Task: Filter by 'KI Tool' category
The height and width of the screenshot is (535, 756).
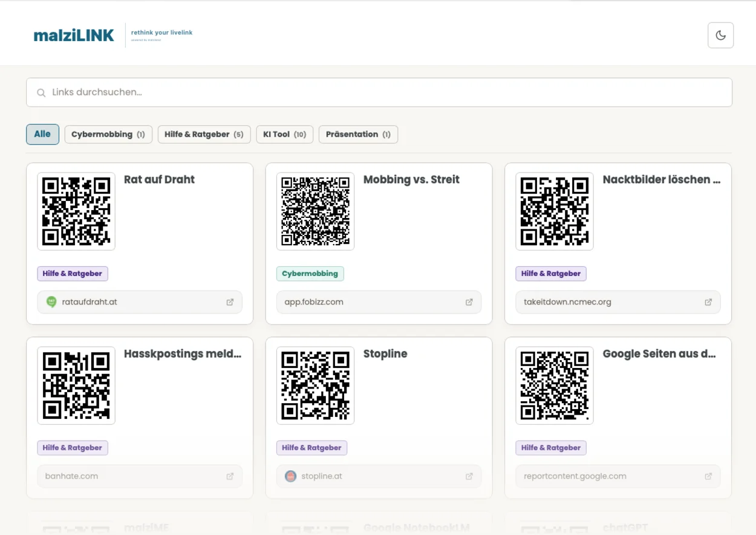Action: tap(285, 134)
